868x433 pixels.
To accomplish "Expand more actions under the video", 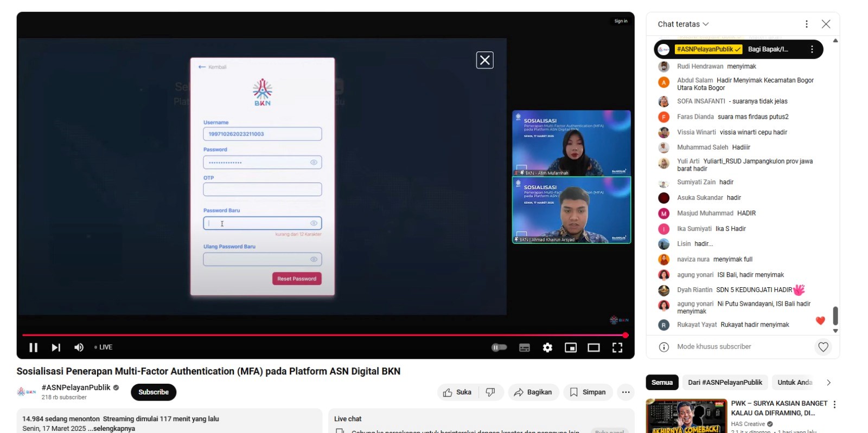I will 626,392.
